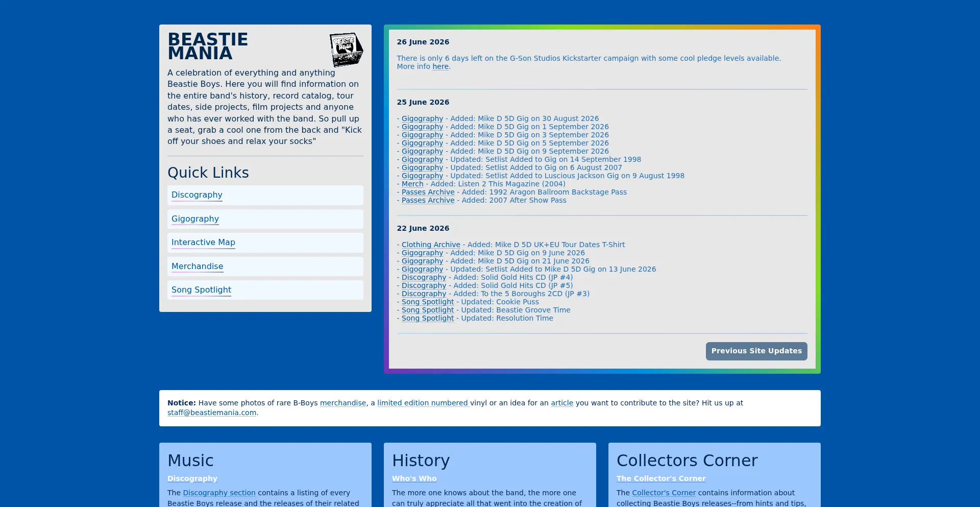Open The Collector's Corner heading link
The image size is (980, 507).
pos(661,479)
